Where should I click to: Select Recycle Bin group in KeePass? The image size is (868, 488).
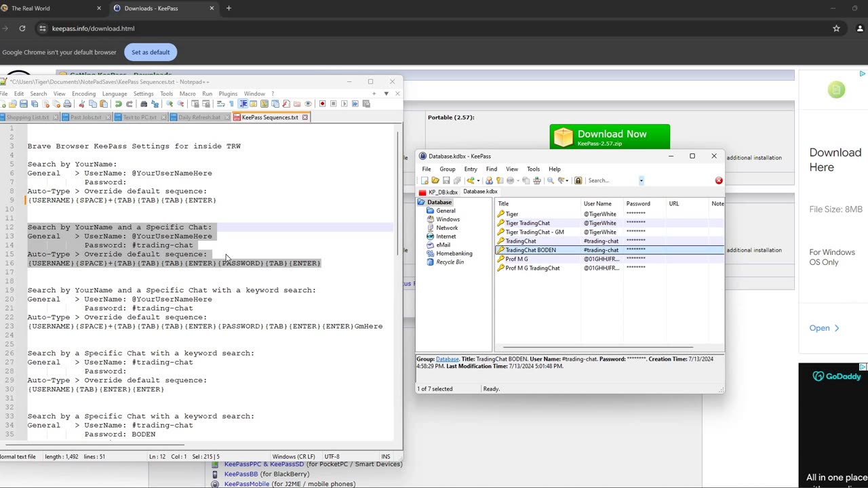pyautogui.click(x=450, y=262)
